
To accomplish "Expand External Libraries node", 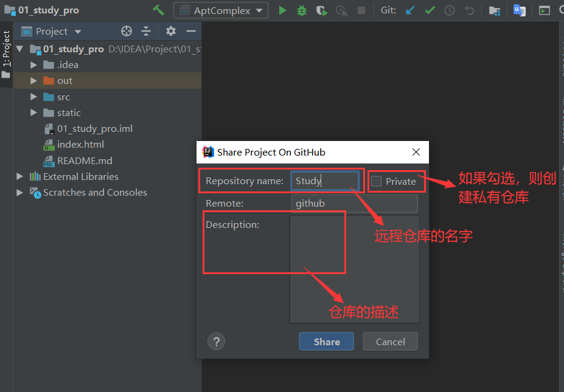I will coord(19,176).
